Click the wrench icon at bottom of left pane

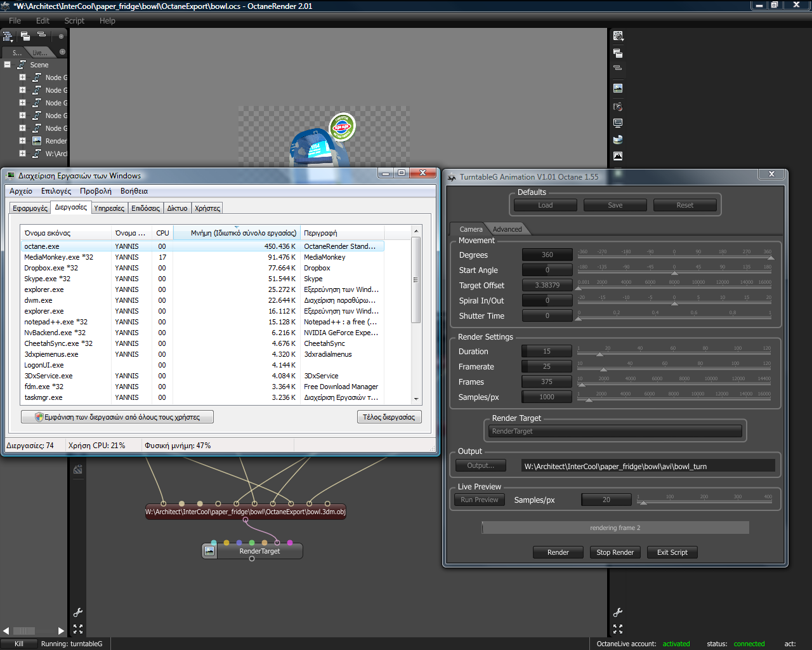click(78, 613)
